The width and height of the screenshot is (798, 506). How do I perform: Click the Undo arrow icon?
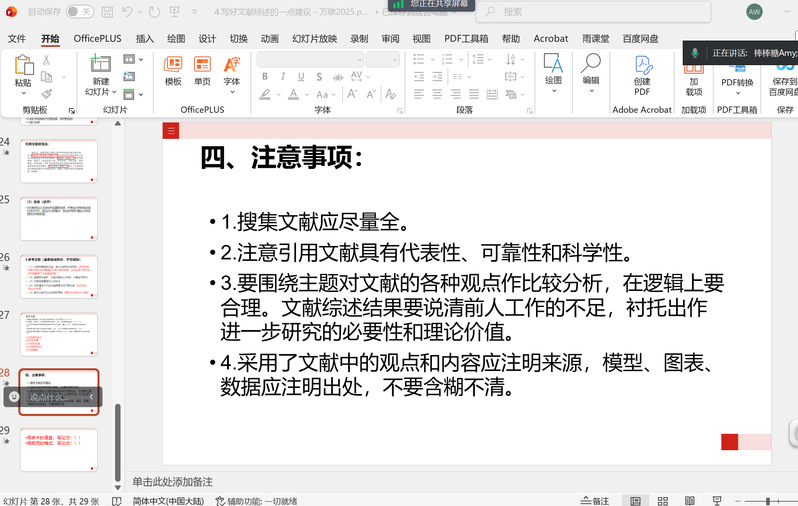pyautogui.click(x=129, y=12)
